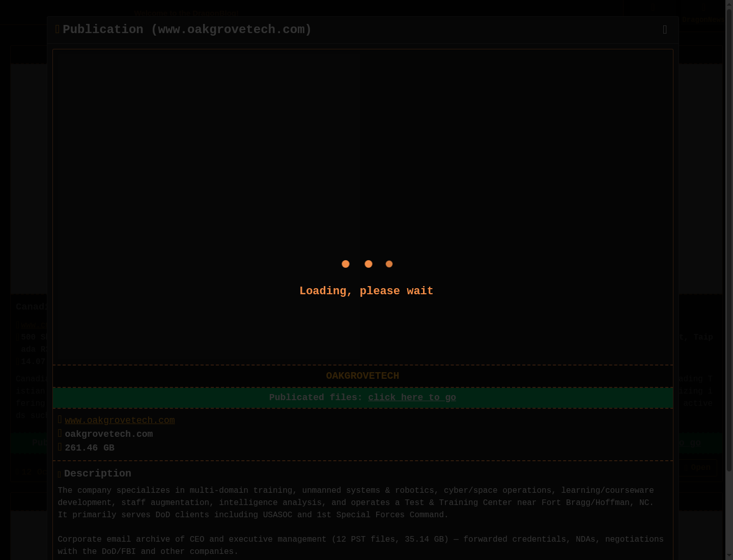Click the icon beside the Description heading
733x560 pixels.
(x=60, y=474)
